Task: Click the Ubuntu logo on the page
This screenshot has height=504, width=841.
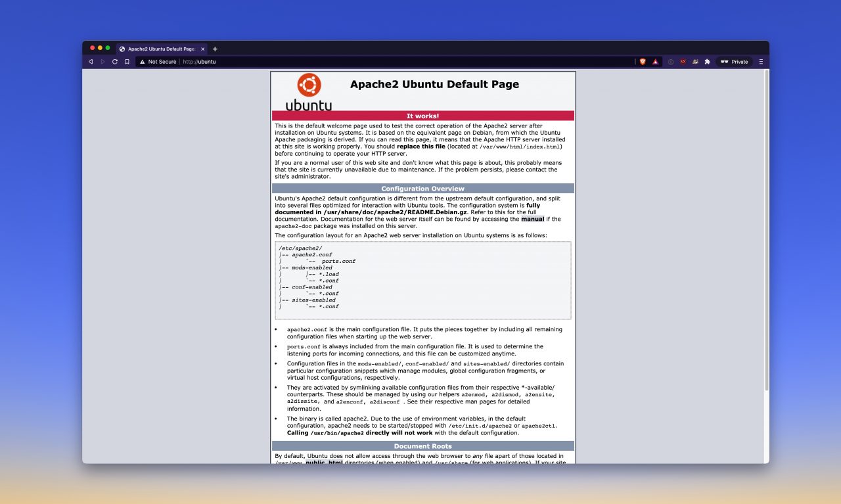Action: (309, 91)
